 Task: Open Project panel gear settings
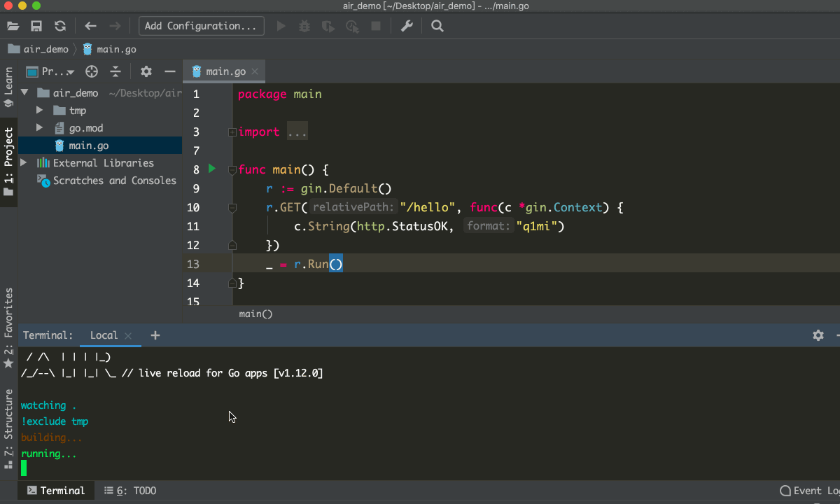point(146,71)
